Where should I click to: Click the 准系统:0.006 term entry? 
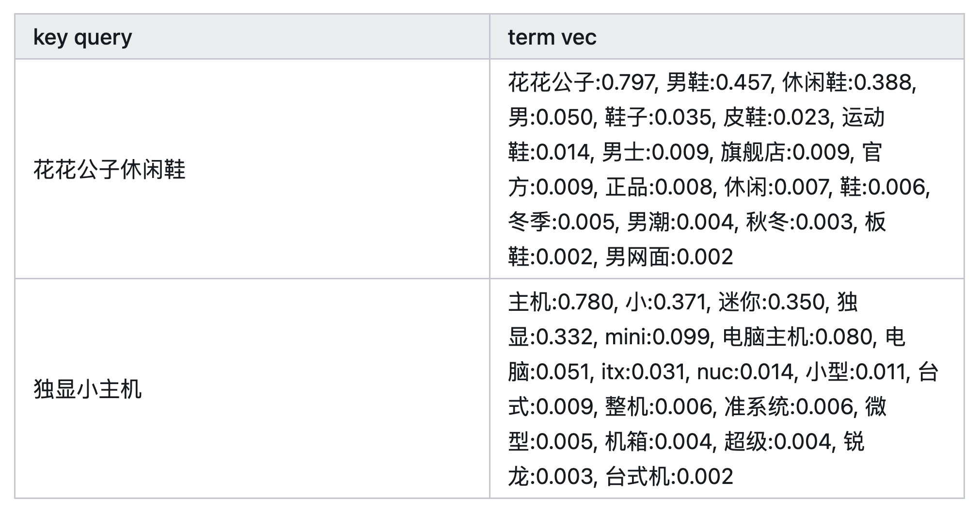point(788,407)
